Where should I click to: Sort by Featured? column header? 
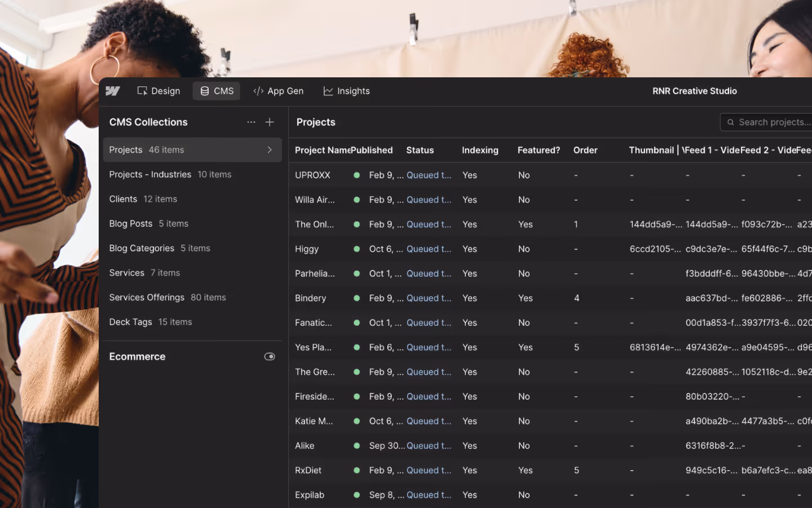(539, 150)
